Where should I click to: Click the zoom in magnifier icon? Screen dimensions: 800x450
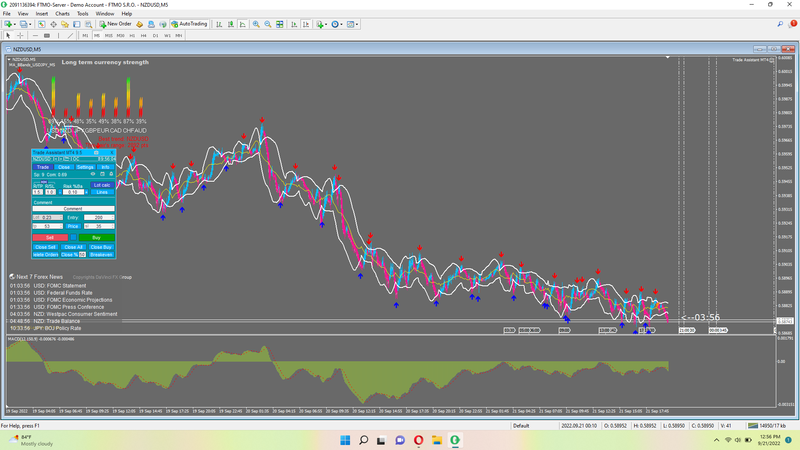(x=255, y=23)
